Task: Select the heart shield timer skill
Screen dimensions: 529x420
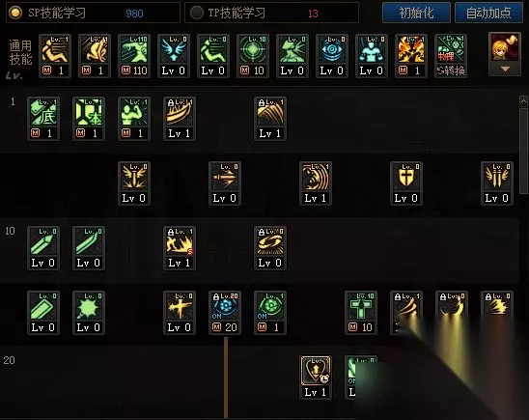Action: [316, 378]
